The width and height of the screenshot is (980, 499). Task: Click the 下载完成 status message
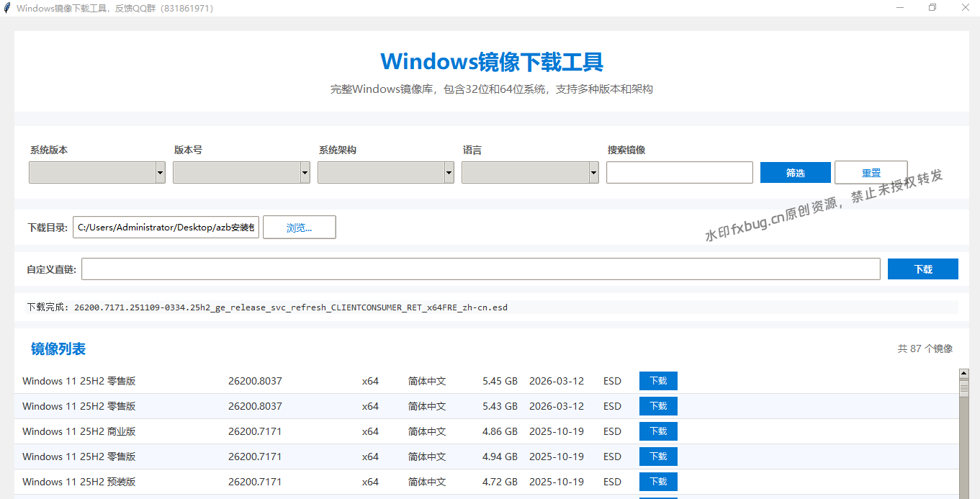click(267, 307)
